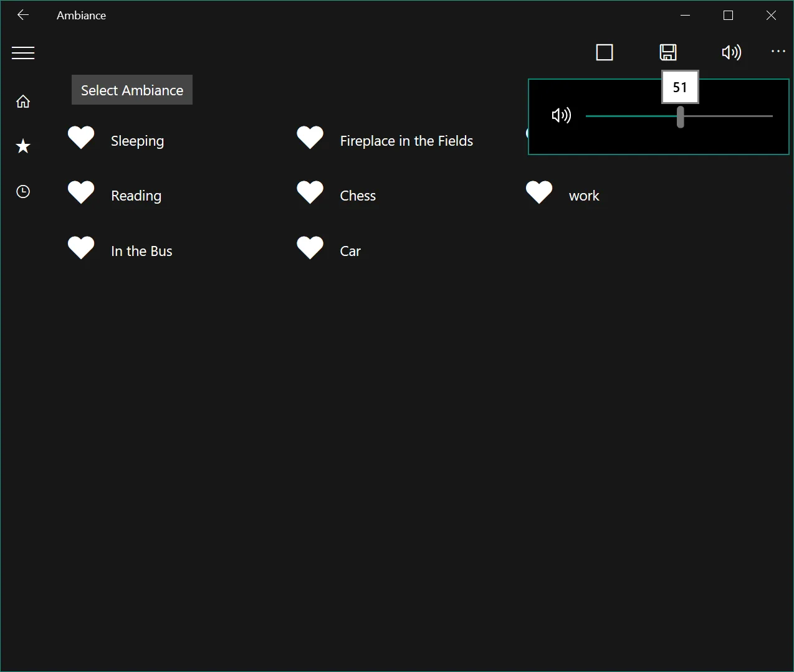Select the Chess ambiance
The image size is (794, 672).
pos(358,196)
